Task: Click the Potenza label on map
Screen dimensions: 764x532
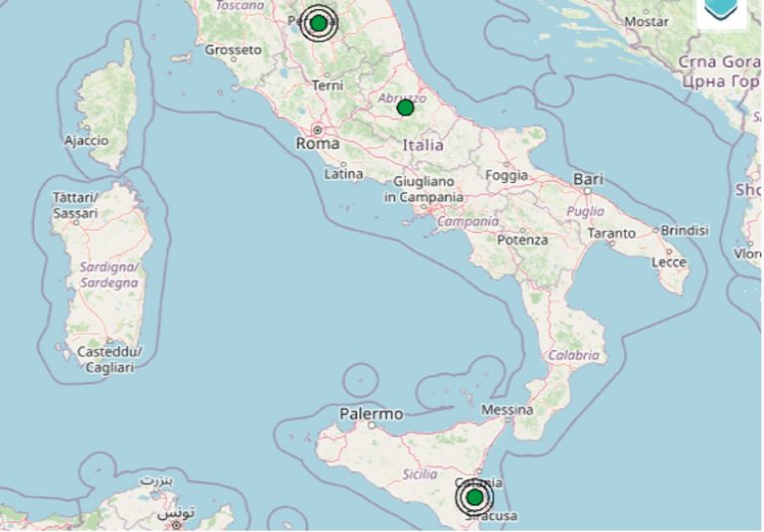Action: (x=523, y=240)
